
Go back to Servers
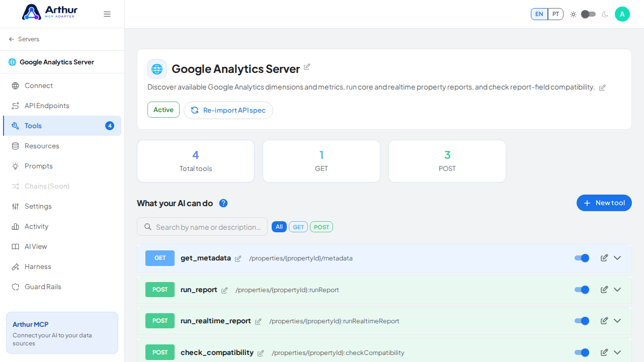coord(24,39)
